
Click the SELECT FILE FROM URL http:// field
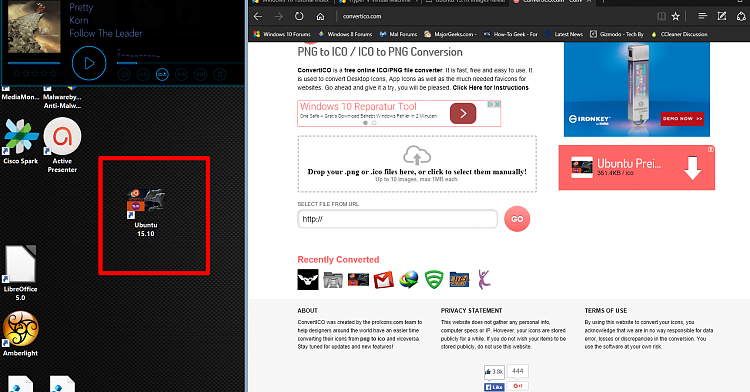(x=397, y=219)
